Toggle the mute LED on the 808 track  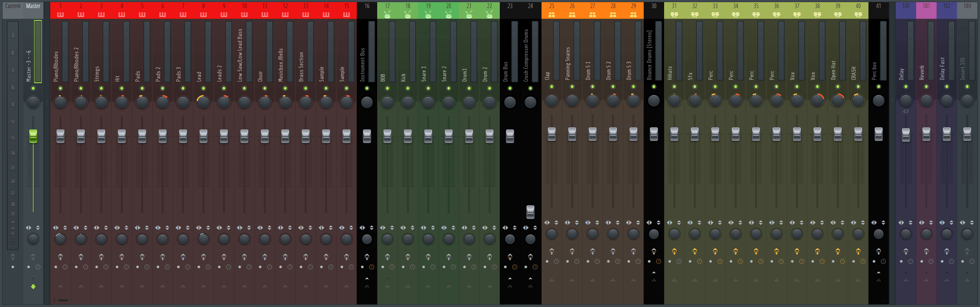pos(387,88)
